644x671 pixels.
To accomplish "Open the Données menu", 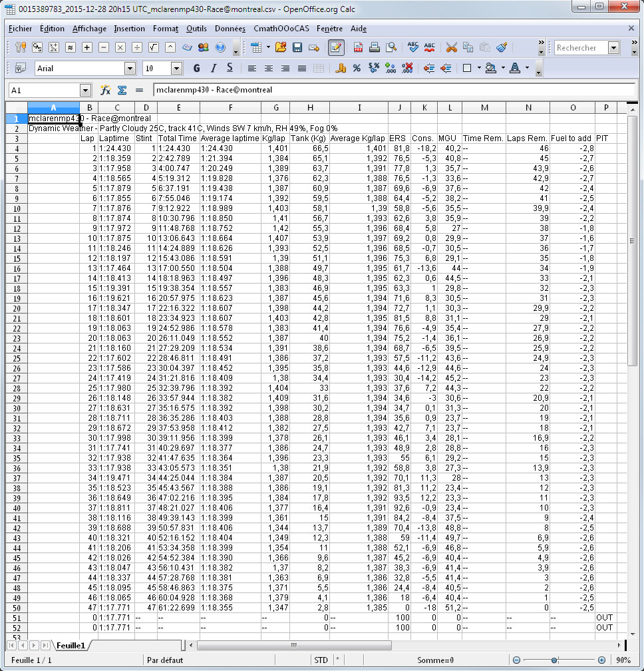I will [230, 29].
